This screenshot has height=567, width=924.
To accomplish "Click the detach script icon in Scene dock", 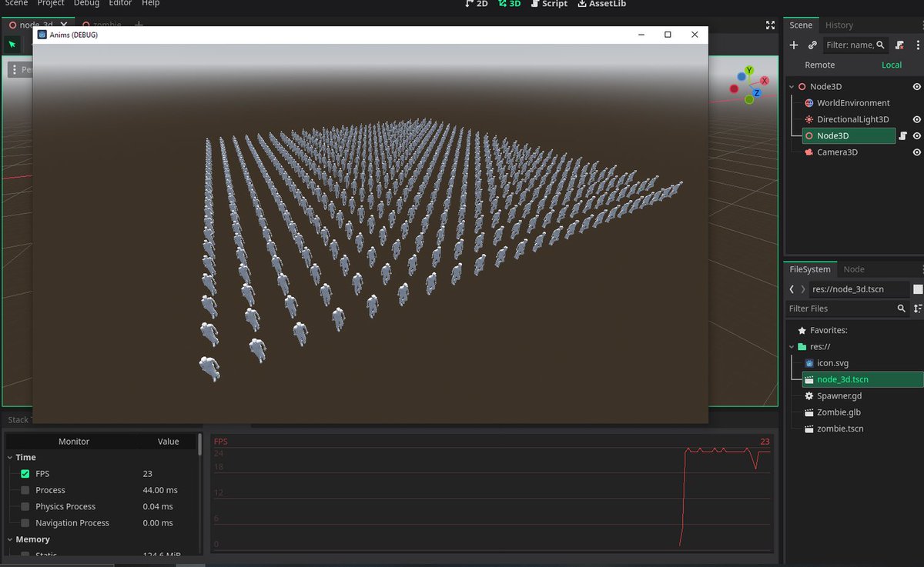I will (x=899, y=45).
